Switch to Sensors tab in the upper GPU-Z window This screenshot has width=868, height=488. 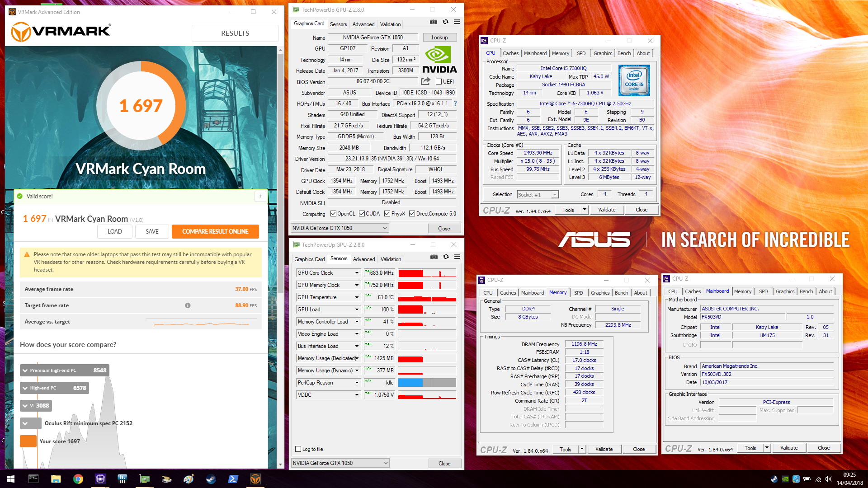click(x=338, y=24)
